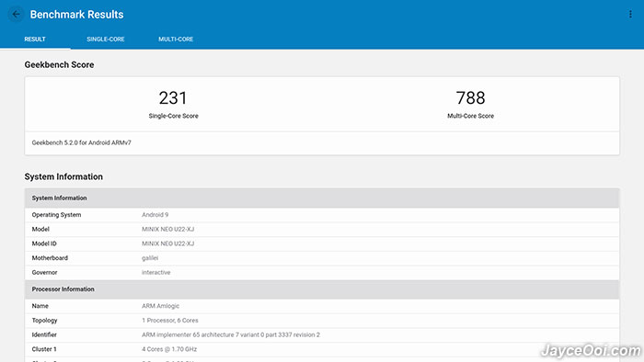644x362 pixels.
Task: Select the Operating System row label
Action: click(x=56, y=215)
